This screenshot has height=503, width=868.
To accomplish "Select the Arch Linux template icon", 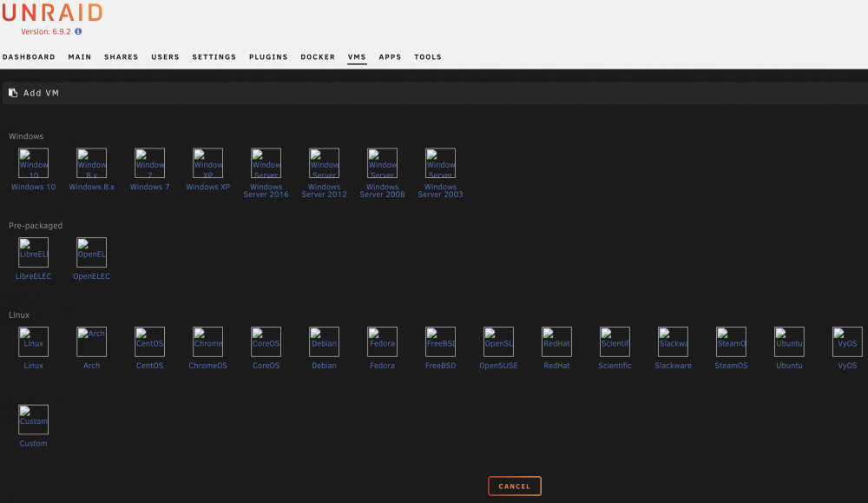I will [x=91, y=341].
